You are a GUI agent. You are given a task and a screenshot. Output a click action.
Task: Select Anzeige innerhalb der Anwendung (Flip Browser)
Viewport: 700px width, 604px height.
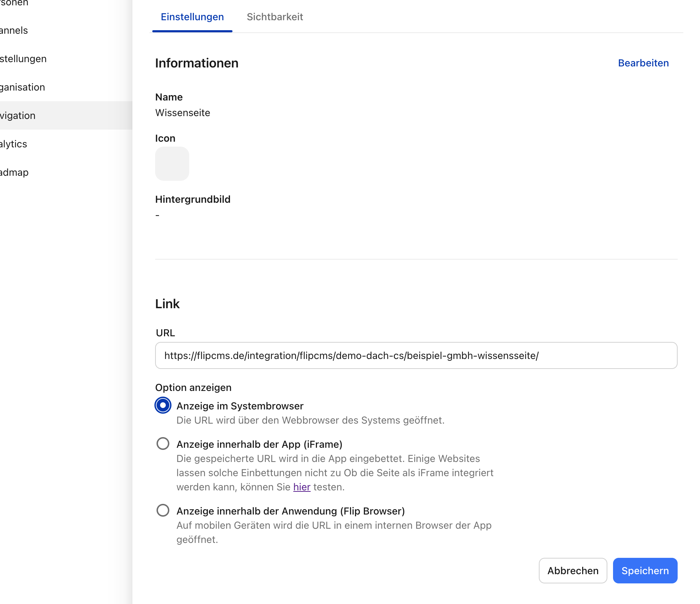click(163, 510)
